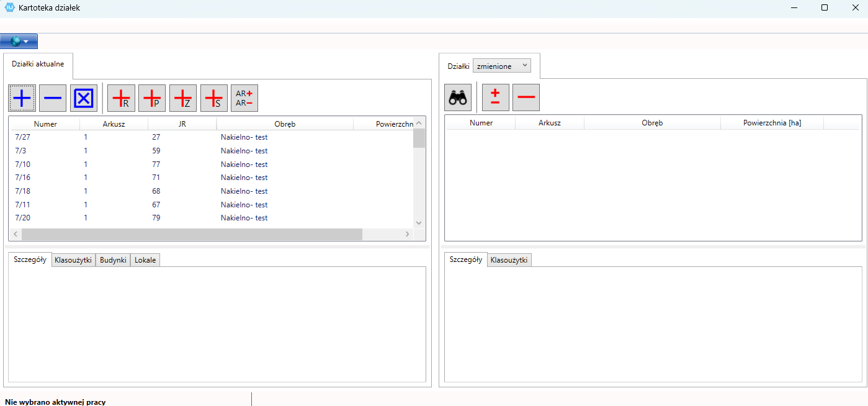The height and width of the screenshot is (406, 868).
Task: Click the Obręb column header in right table
Action: pos(652,123)
